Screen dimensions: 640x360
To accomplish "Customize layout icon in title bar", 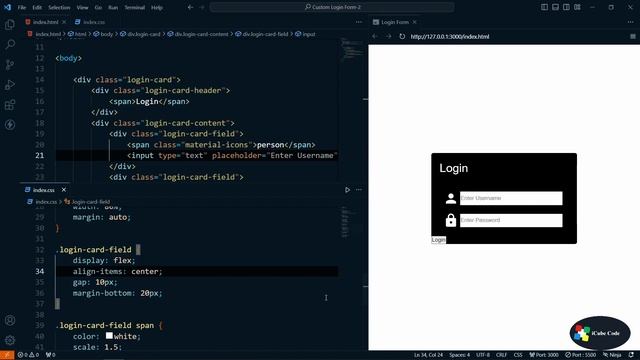I will 577,7.
